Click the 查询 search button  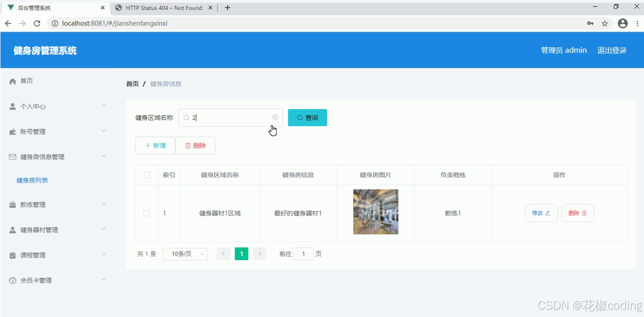coord(307,117)
